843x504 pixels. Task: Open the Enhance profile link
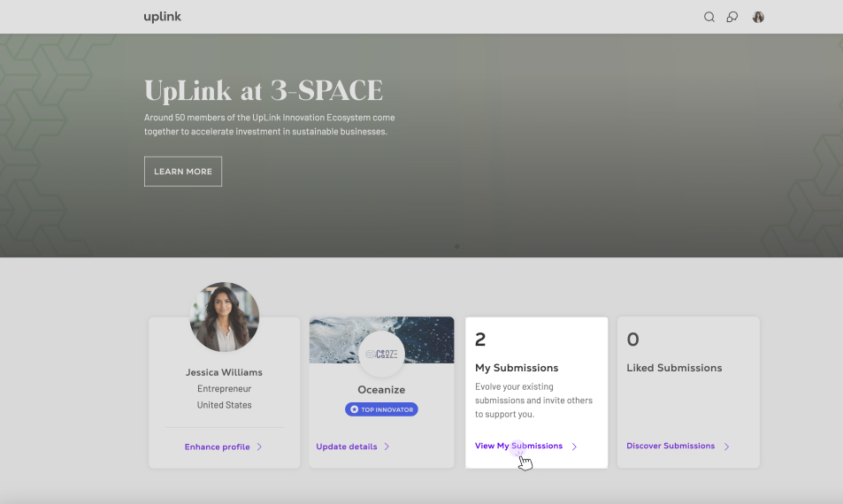pyautogui.click(x=217, y=447)
